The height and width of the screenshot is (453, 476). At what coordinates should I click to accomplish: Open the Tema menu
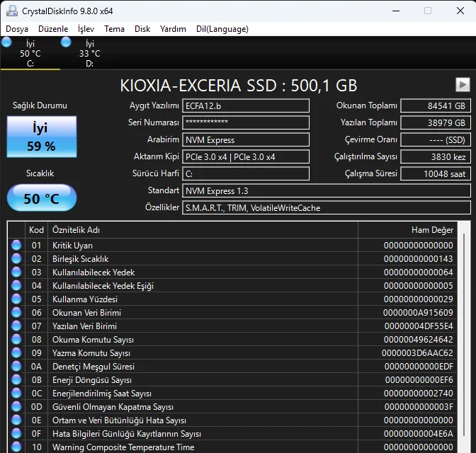click(x=114, y=29)
